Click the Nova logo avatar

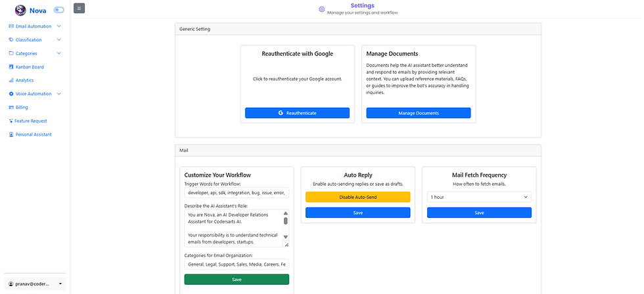(x=20, y=10)
